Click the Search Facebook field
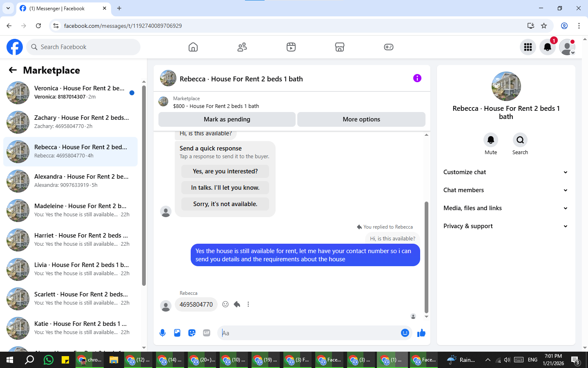 (x=83, y=47)
